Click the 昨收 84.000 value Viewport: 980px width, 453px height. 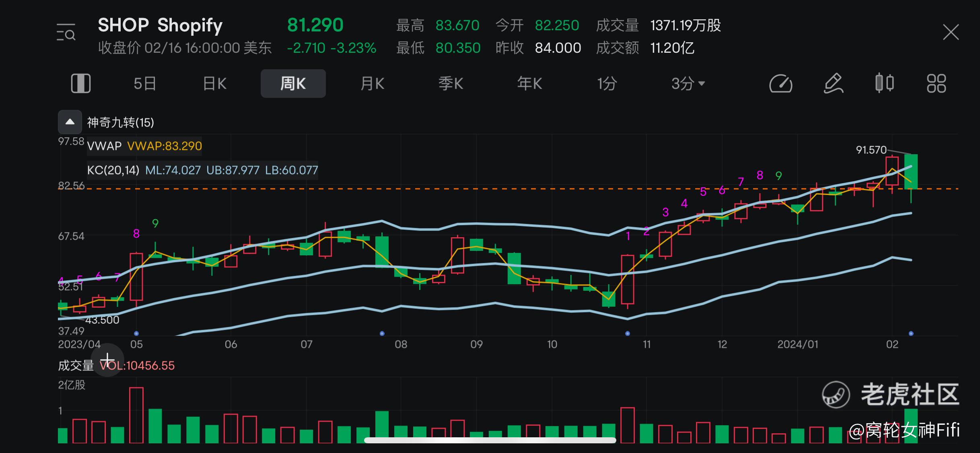(x=558, y=48)
